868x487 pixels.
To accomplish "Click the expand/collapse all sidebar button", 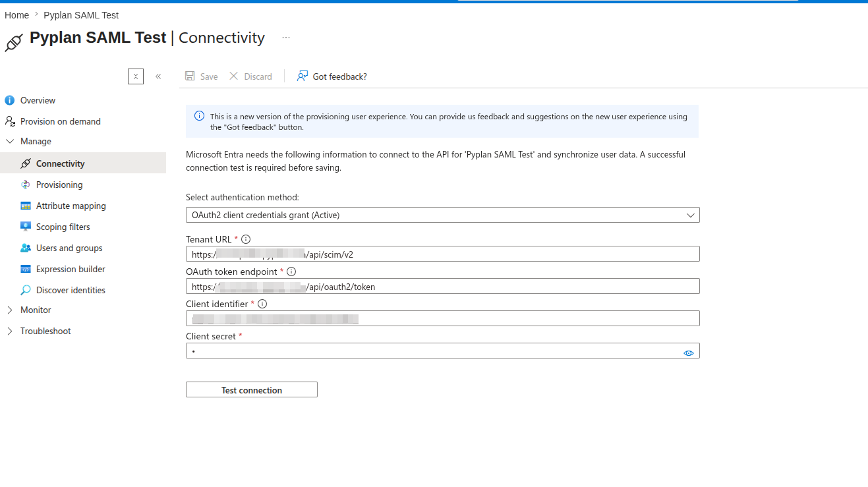I will coord(136,76).
